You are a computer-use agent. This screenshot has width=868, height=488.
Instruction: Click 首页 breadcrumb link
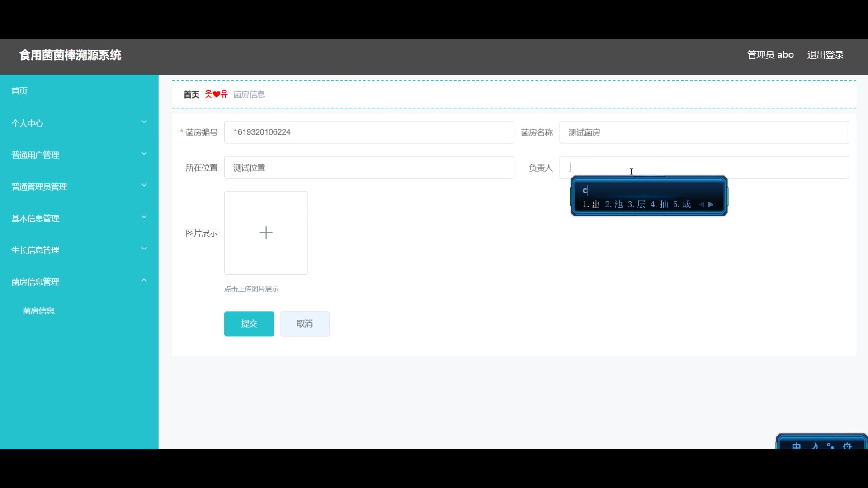coord(191,94)
